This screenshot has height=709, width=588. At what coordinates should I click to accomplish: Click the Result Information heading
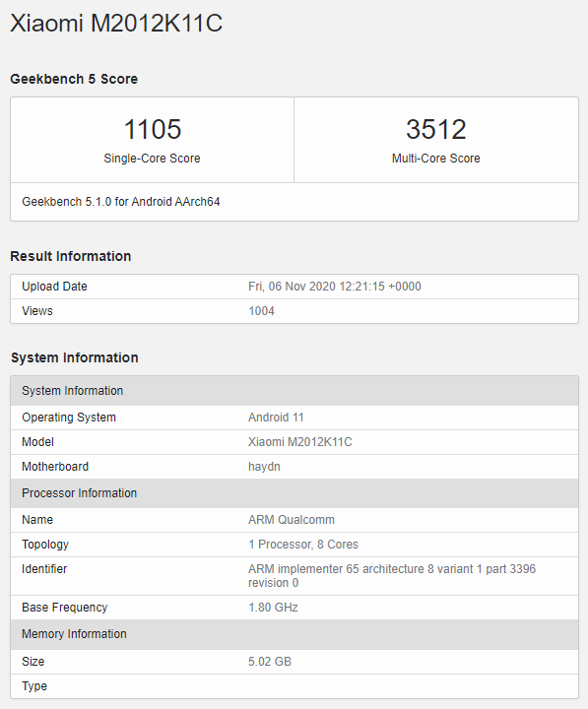coord(71,256)
